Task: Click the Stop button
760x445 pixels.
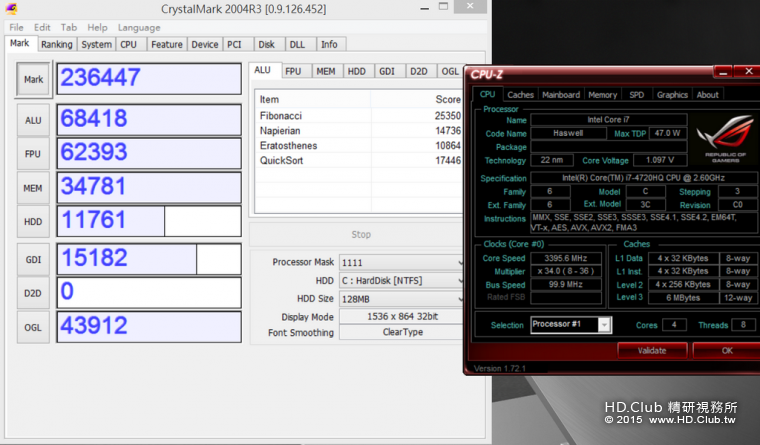Action: point(361,234)
